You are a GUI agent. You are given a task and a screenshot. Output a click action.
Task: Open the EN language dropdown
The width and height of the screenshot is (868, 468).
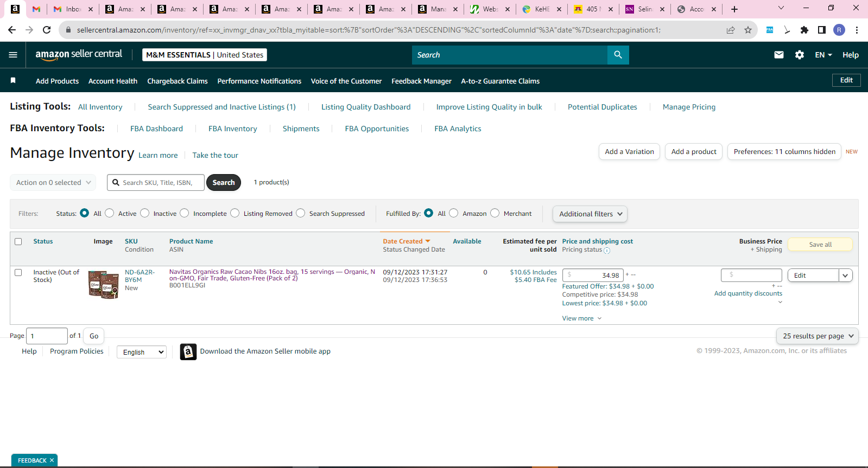click(823, 55)
